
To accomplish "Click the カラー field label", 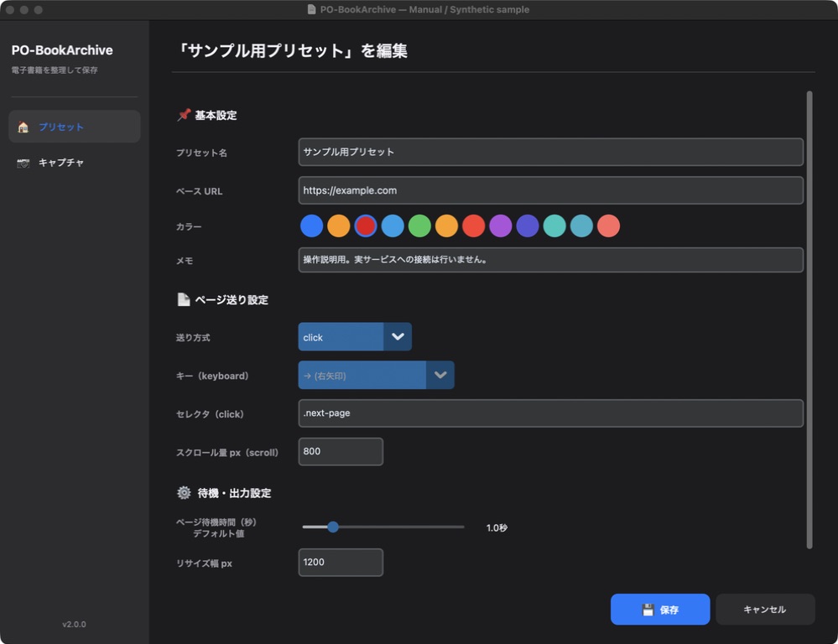I will 189,226.
